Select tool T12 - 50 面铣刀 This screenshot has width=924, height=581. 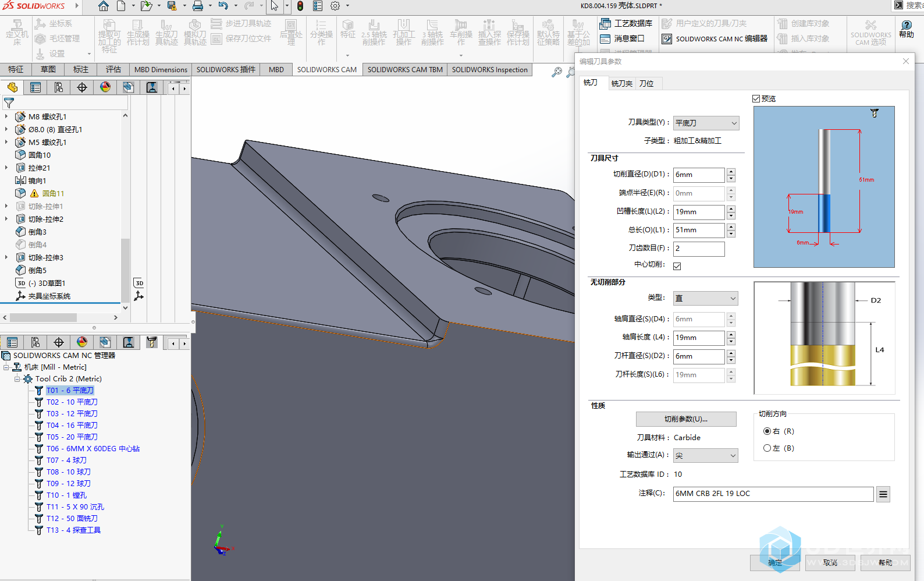coord(72,519)
